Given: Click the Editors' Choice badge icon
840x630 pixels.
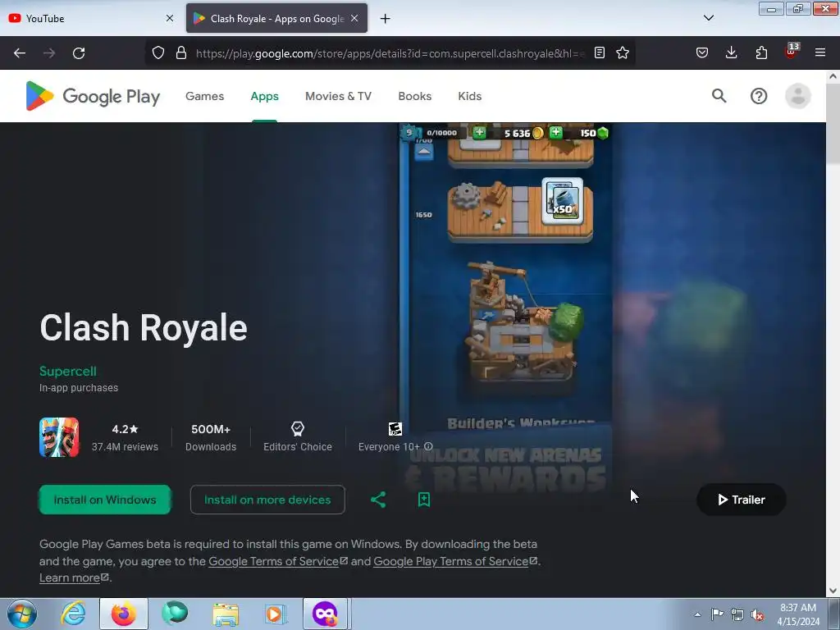Looking at the screenshot, I should tap(297, 428).
